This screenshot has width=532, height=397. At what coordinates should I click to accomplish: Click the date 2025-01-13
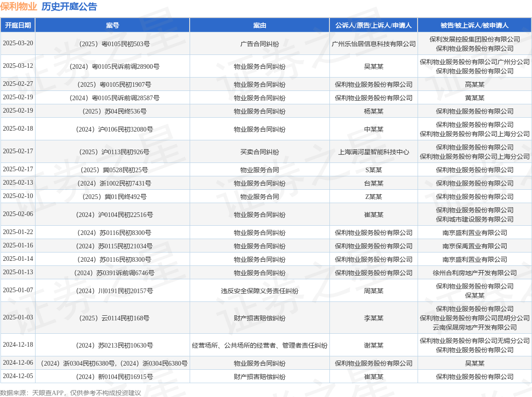coord(18,272)
